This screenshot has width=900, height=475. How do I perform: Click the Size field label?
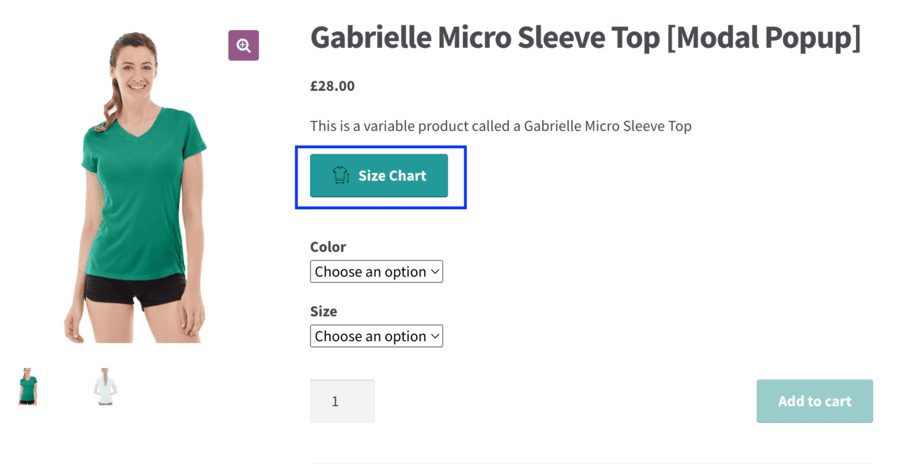pos(324,312)
